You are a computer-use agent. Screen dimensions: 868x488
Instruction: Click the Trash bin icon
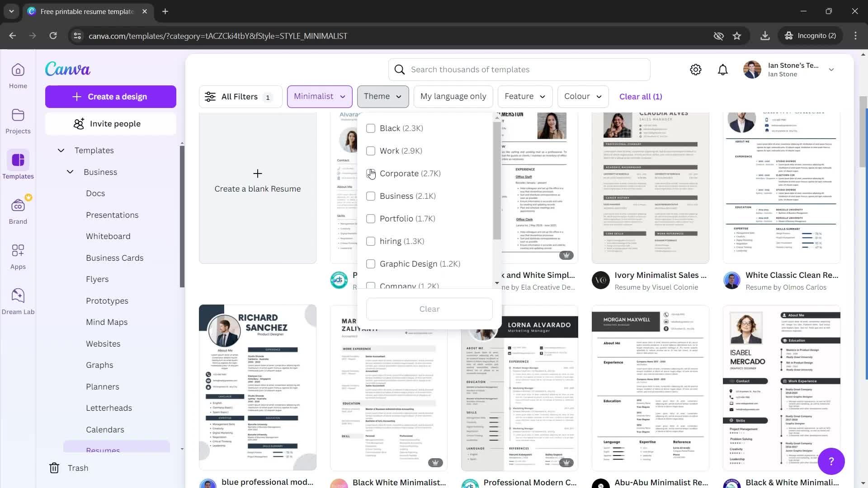(54, 468)
